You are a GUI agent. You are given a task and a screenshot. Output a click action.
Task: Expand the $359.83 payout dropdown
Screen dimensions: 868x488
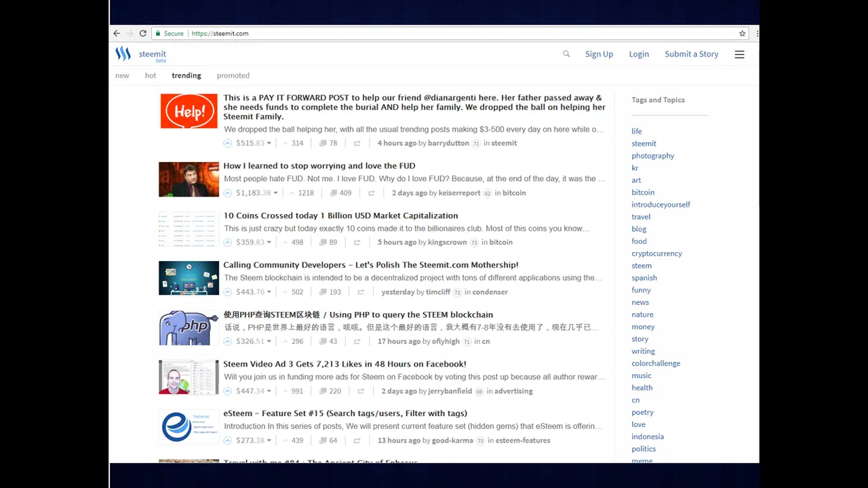[269, 242]
